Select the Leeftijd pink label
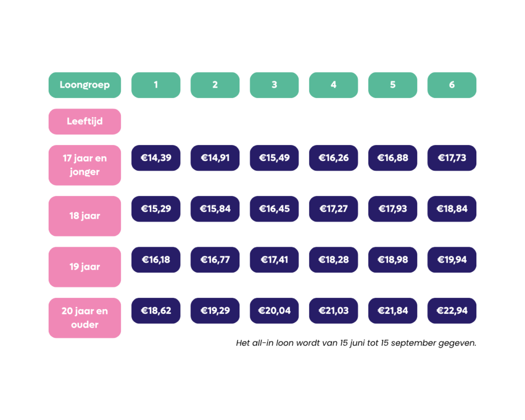Image resolution: width=525 pixels, height=420 pixels. click(x=85, y=122)
